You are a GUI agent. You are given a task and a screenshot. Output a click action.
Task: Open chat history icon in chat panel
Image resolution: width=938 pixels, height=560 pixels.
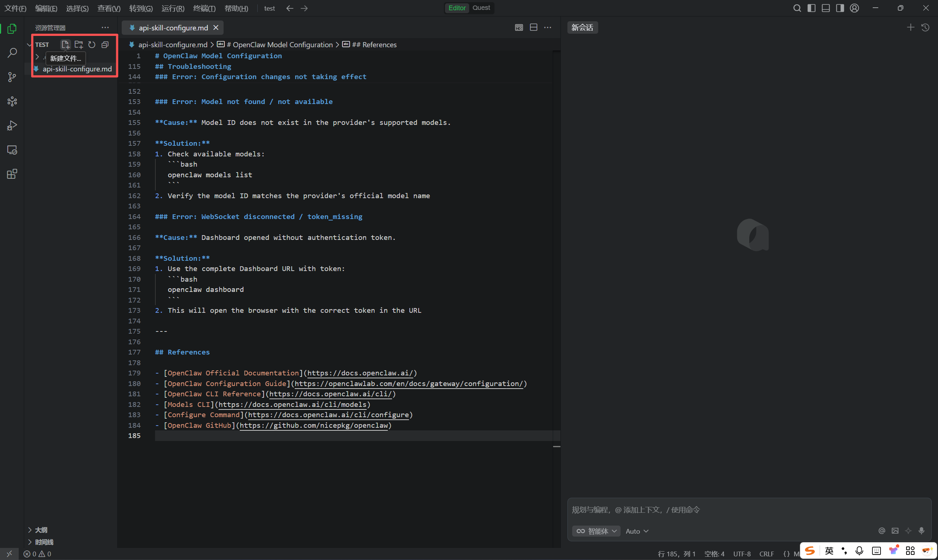click(x=925, y=27)
